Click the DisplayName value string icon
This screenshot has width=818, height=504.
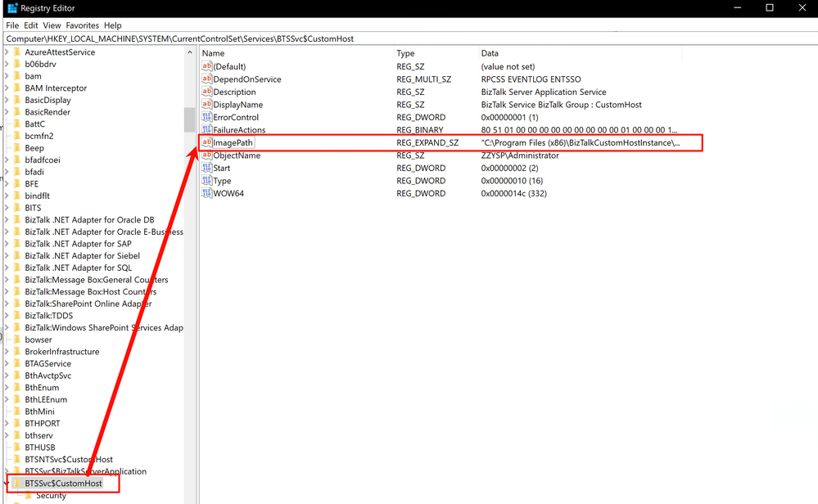206,104
